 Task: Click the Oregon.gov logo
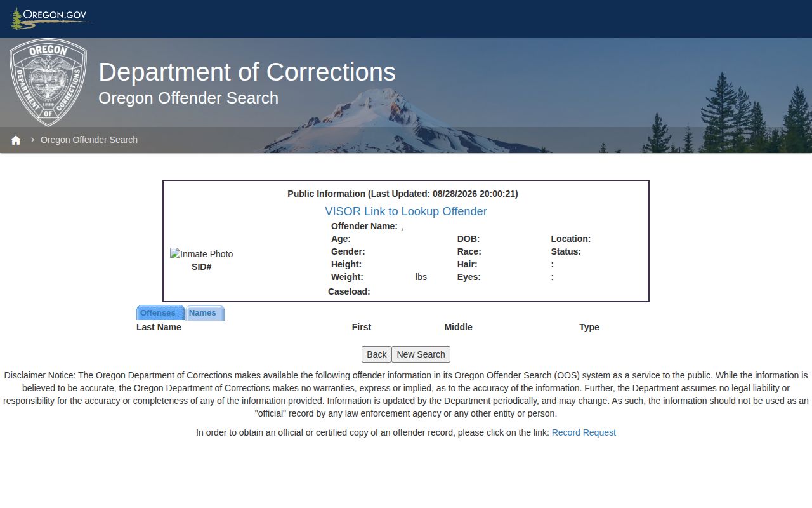(x=49, y=18)
